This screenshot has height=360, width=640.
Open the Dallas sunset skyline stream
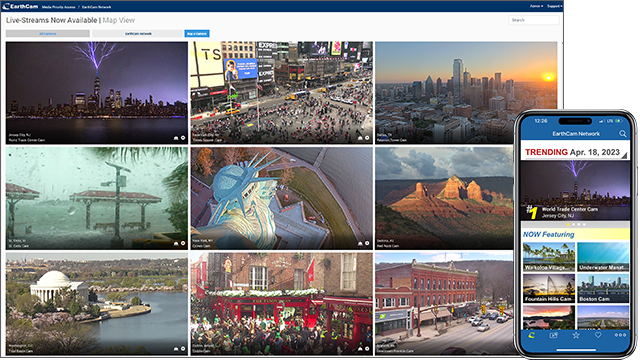(466, 93)
